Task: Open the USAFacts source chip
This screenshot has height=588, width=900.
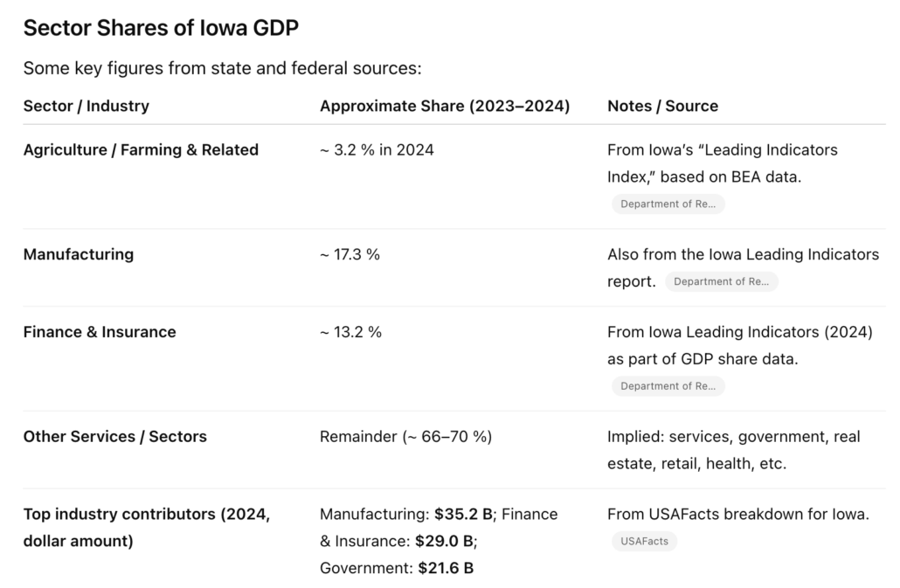Action: (644, 541)
